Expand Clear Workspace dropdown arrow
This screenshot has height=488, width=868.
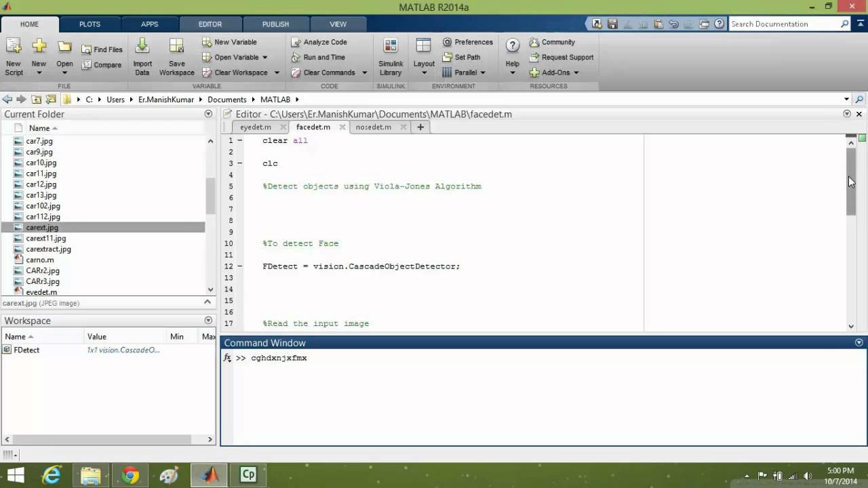point(277,73)
